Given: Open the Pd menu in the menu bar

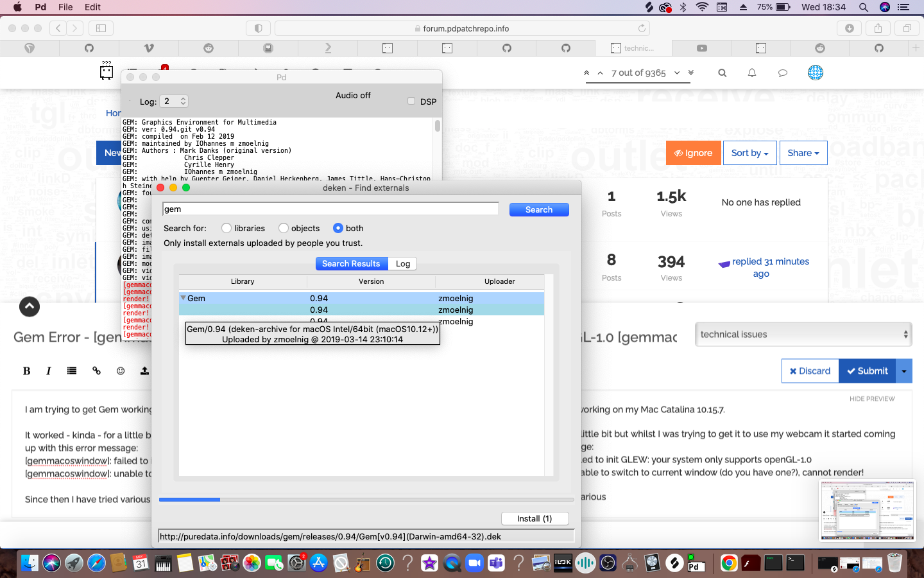Looking at the screenshot, I should (40, 7).
